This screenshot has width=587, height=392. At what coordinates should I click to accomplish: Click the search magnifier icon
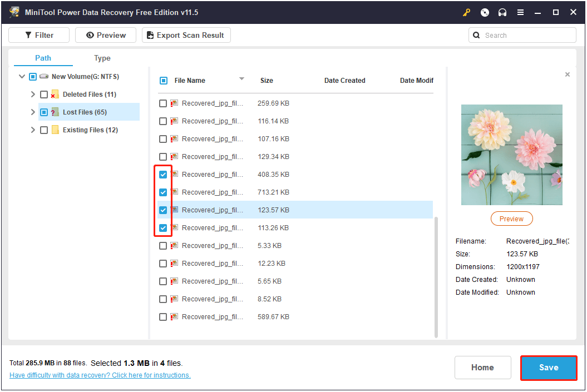click(x=476, y=35)
